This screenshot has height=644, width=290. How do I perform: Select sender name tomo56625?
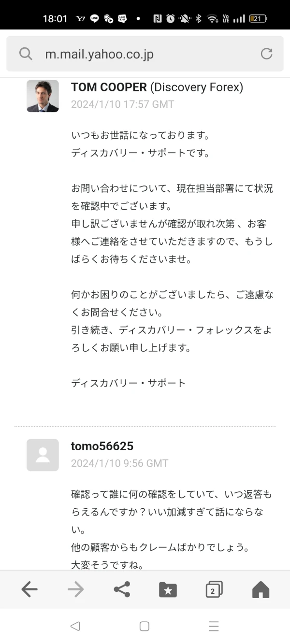102,446
